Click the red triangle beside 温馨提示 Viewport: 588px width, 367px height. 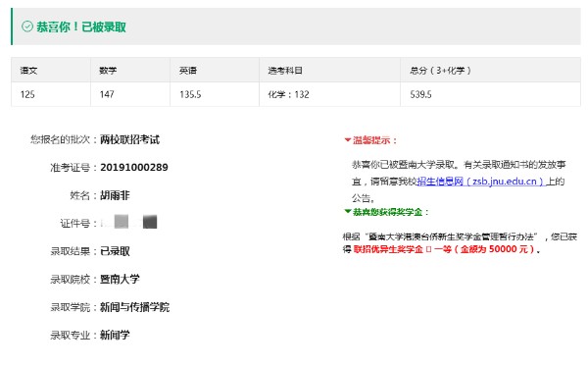click(x=348, y=140)
